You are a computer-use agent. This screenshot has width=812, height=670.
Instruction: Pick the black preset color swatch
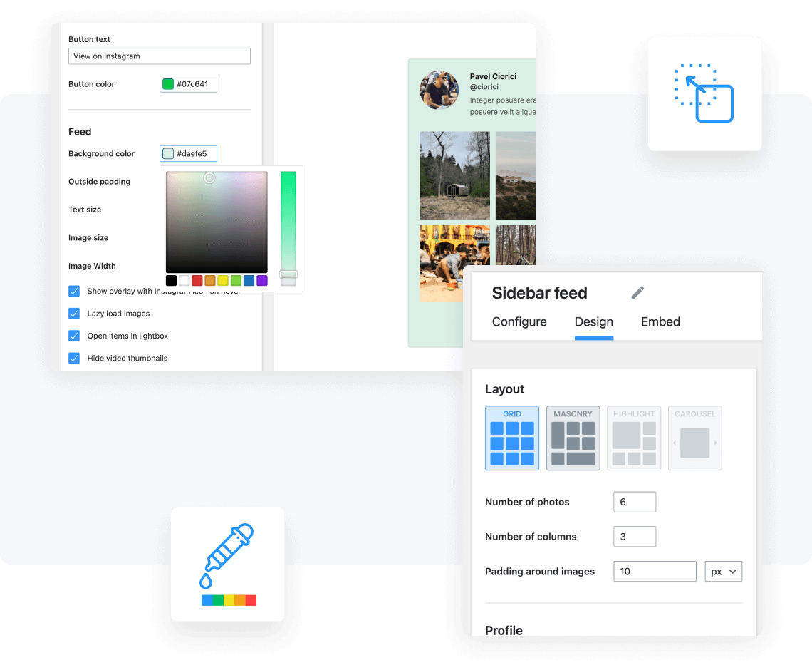click(172, 280)
